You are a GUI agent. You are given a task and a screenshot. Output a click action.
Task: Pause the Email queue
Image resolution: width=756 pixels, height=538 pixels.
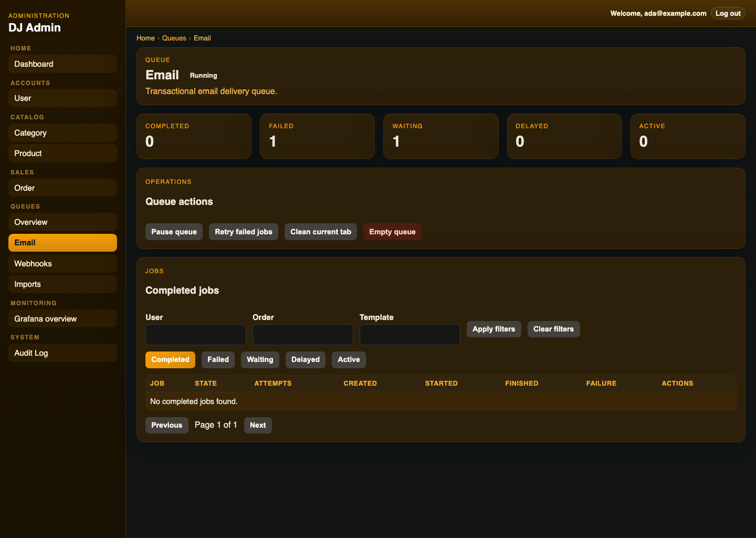coord(174,232)
